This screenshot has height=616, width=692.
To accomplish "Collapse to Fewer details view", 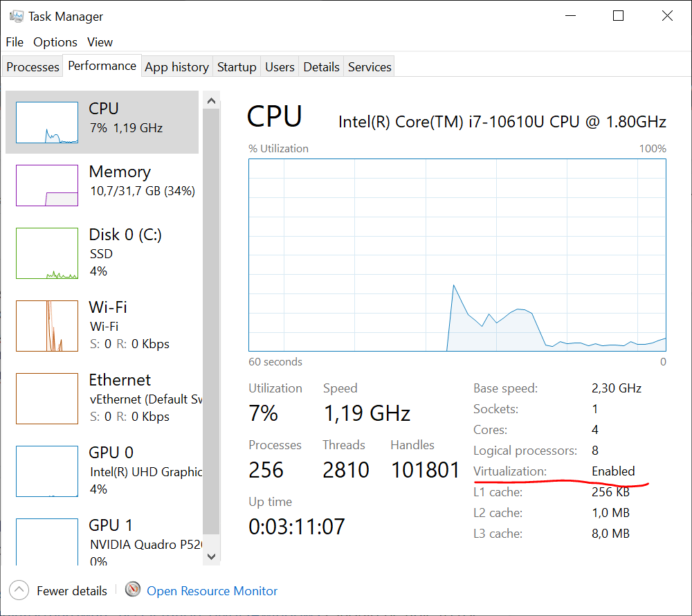I will coord(58,590).
